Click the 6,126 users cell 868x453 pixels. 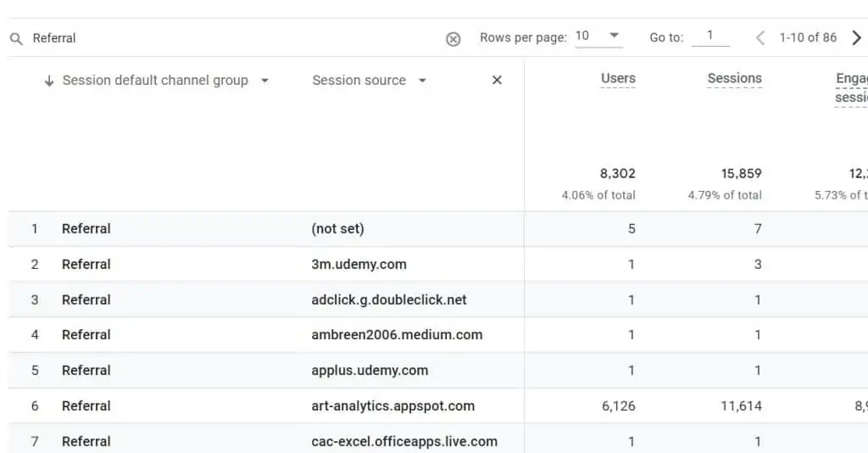click(618, 406)
